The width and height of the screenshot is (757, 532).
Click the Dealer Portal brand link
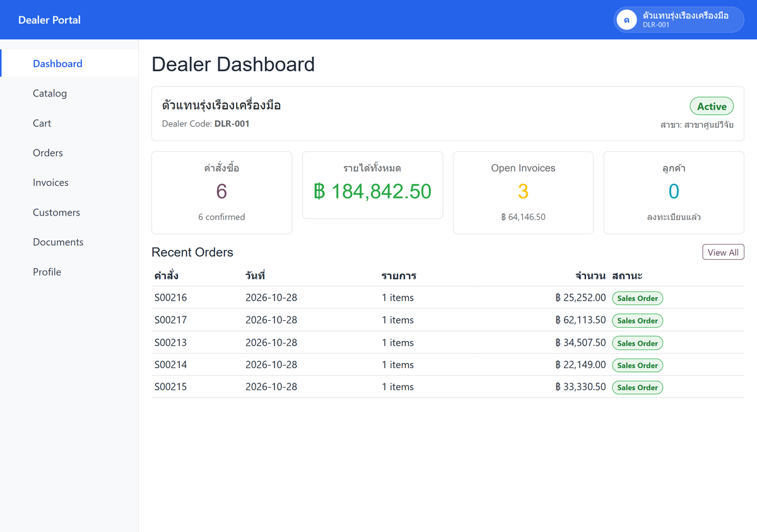coord(49,20)
